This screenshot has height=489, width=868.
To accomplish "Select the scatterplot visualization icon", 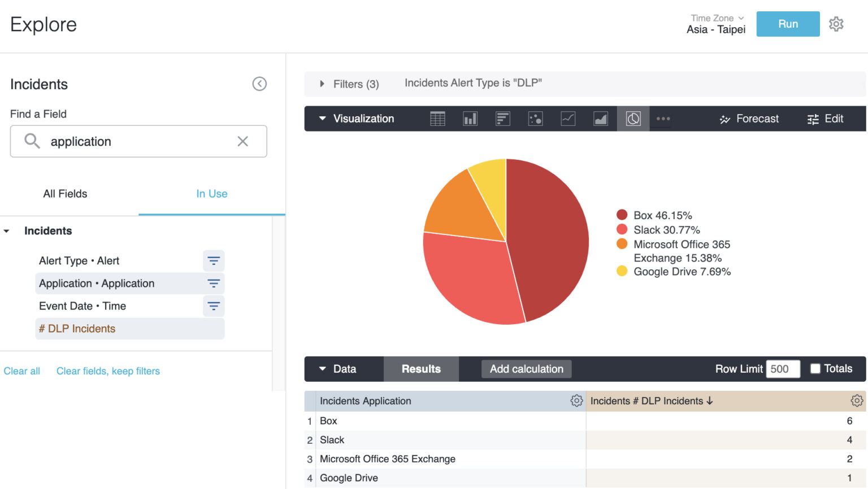I will 535,119.
